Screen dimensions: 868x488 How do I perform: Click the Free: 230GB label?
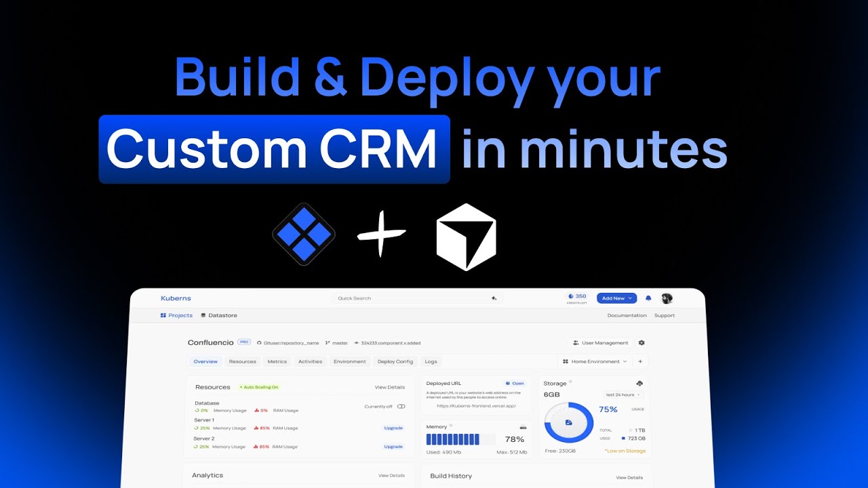pos(560,451)
